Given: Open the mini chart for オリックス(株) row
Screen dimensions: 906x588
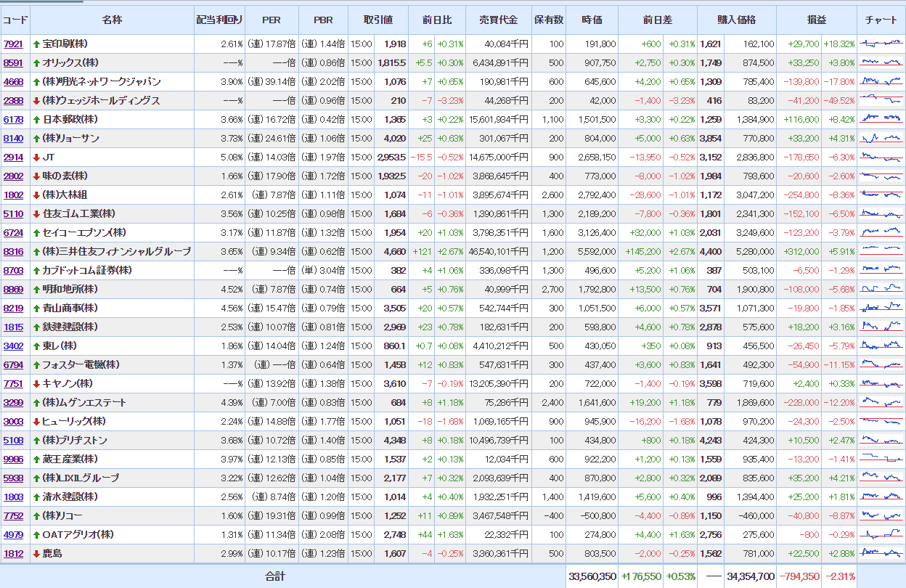Looking at the screenshot, I should [881, 63].
